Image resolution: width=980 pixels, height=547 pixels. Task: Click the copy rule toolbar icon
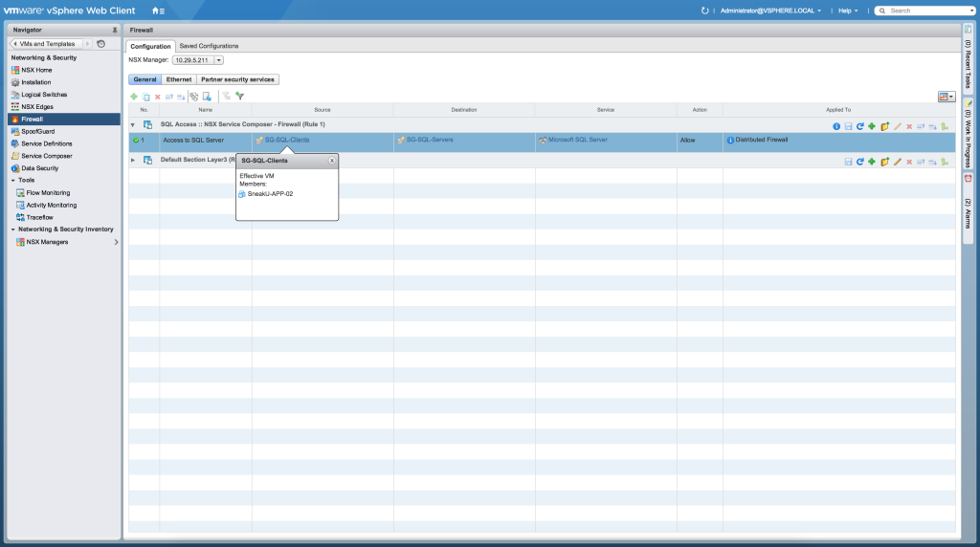tap(145, 97)
